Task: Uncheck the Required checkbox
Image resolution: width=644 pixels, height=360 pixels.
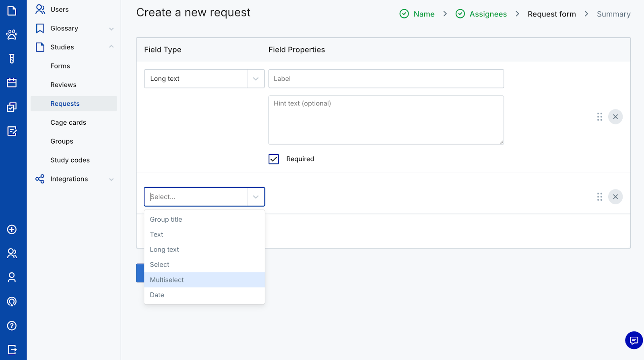Action: coord(274,159)
